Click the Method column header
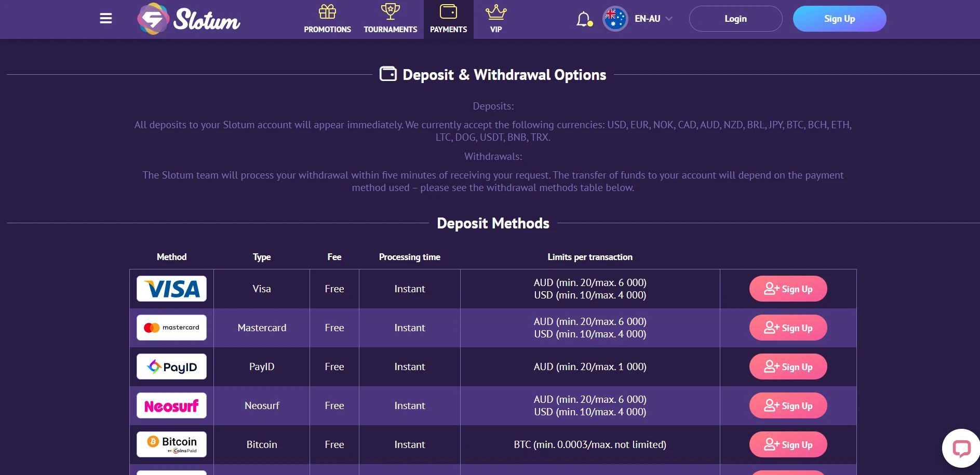Viewport: 980px width, 475px height. 171,257
